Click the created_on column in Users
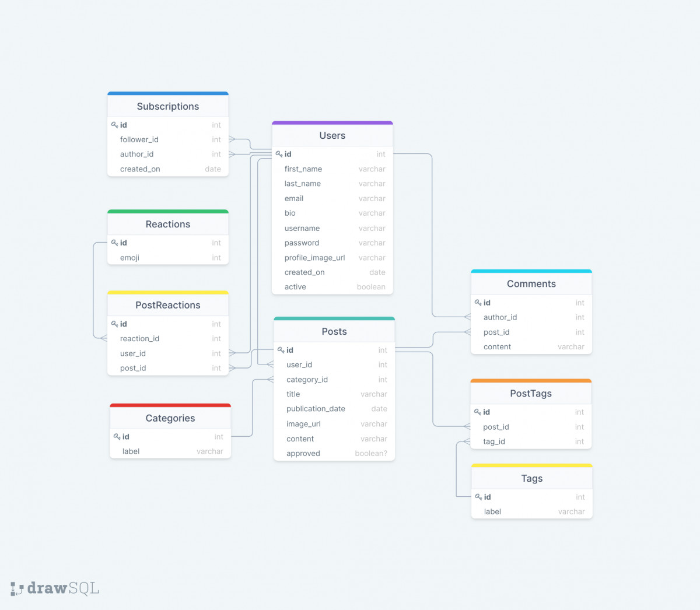 point(332,272)
